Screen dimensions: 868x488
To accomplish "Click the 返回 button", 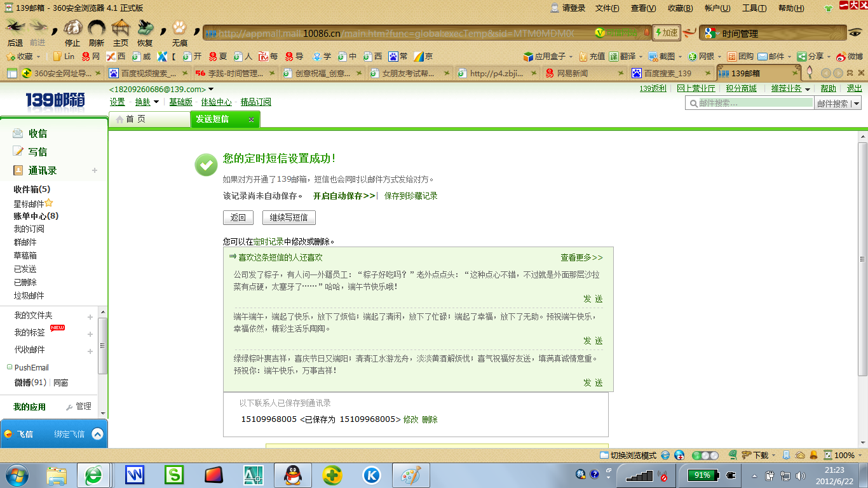I will [x=238, y=217].
